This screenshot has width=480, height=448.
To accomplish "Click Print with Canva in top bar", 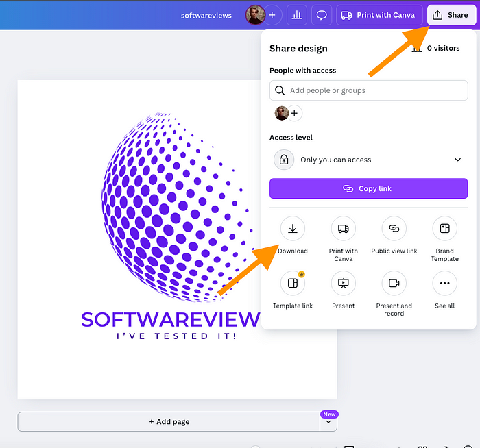I will coord(379,15).
